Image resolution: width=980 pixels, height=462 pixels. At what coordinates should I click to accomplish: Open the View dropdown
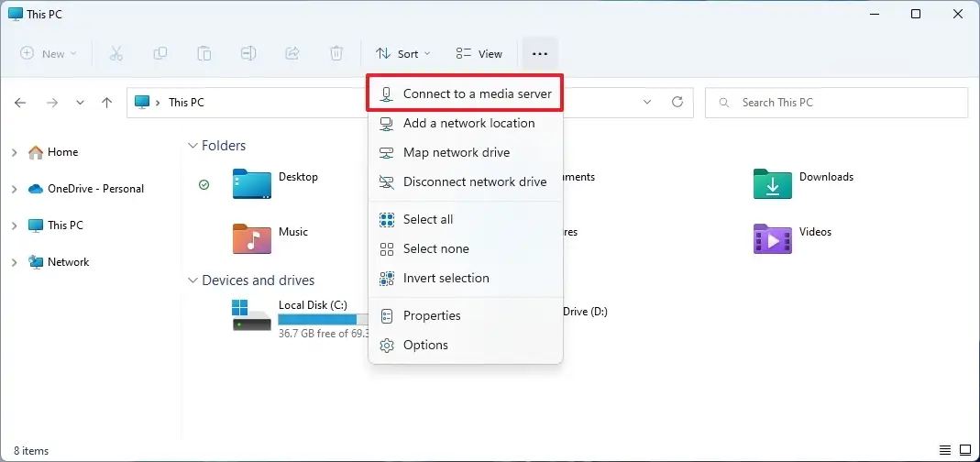pyautogui.click(x=479, y=54)
